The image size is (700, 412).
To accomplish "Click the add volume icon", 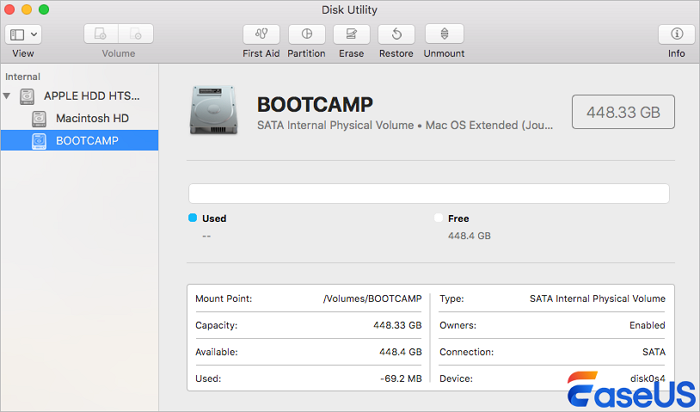I will click(101, 34).
